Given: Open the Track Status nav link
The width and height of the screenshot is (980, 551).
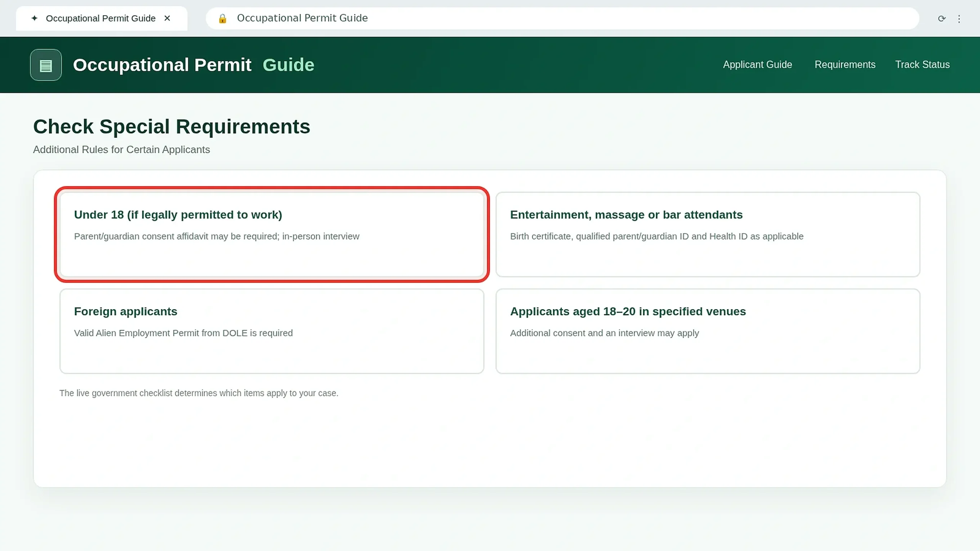Looking at the screenshot, I should tap(923, 64).
